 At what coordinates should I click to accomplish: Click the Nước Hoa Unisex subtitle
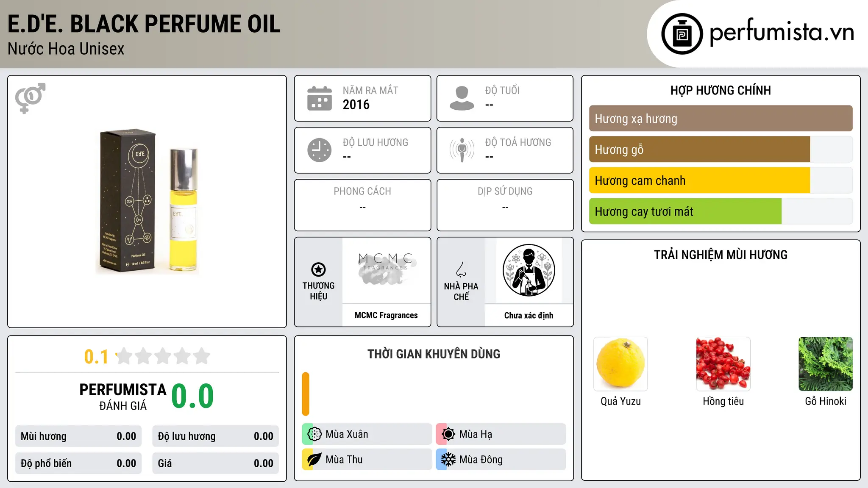(x=66, y=49)
